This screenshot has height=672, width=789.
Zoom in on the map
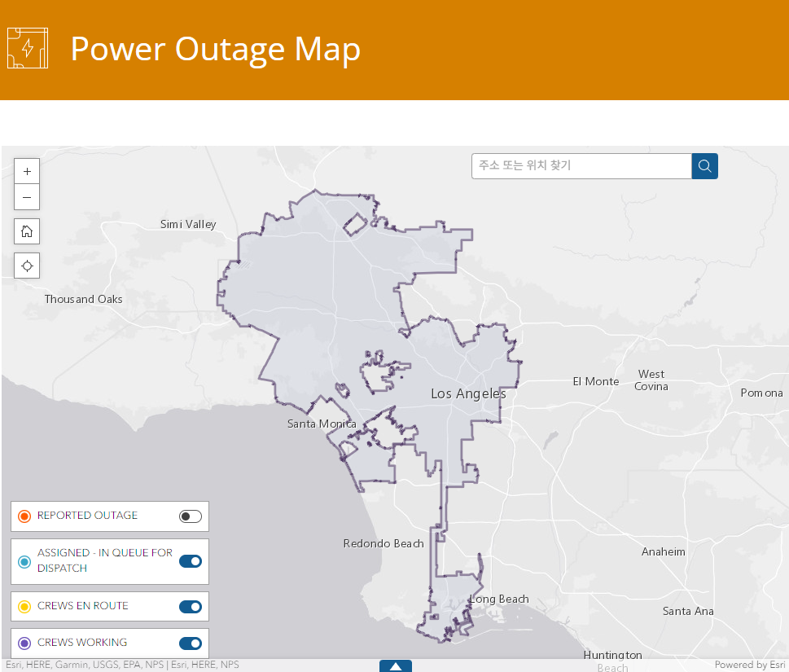(x=27, y=172)
